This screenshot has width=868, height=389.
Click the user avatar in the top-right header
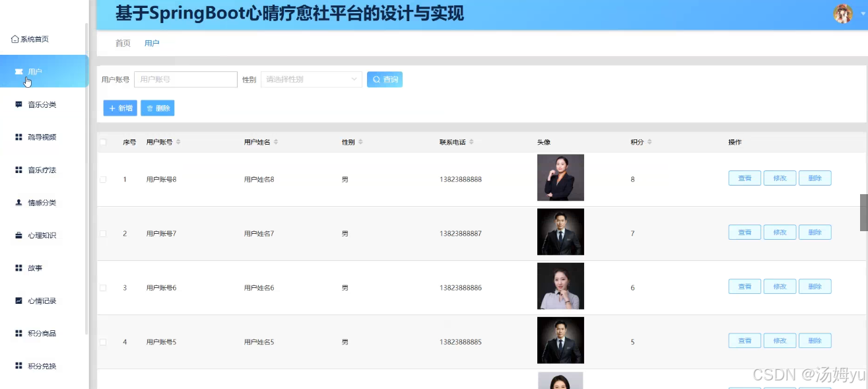(843, 14)
